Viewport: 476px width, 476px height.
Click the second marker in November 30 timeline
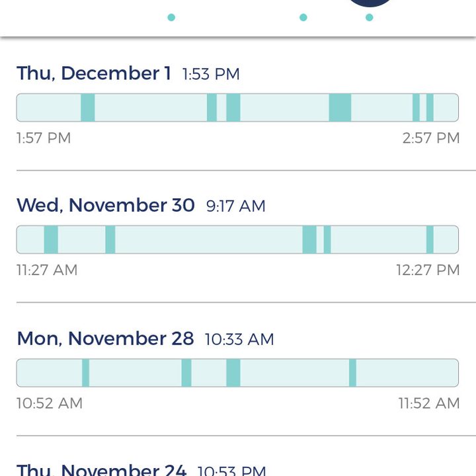(110, 239)
